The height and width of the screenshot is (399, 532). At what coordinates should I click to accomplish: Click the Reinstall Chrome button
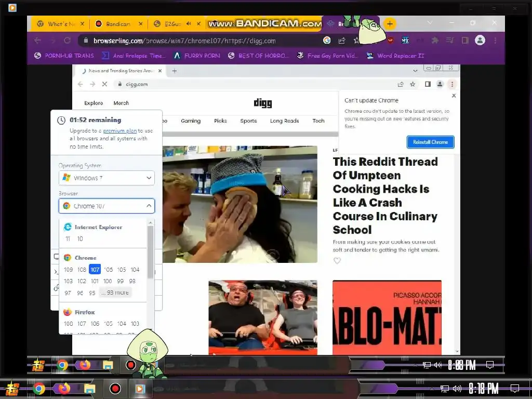click(431, 142)
